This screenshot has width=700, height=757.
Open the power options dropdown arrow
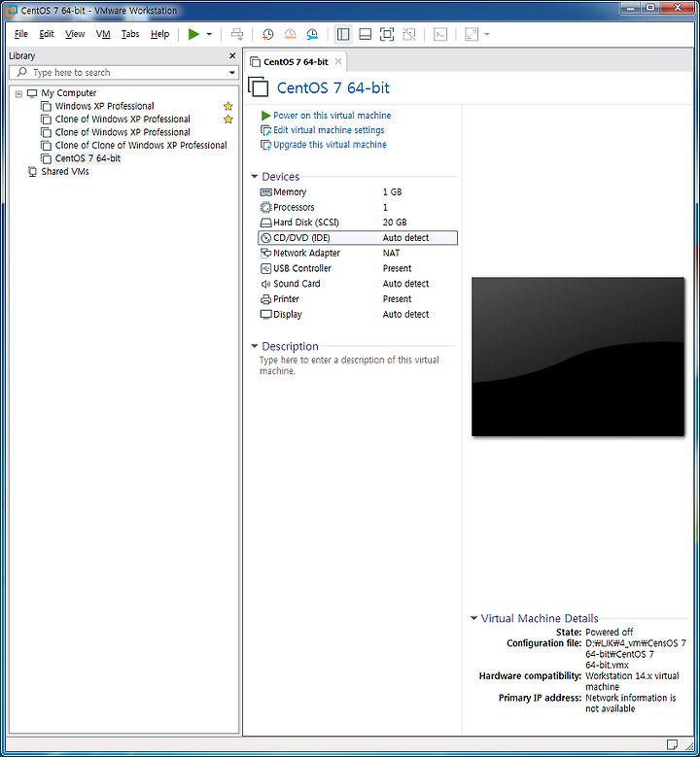pyautogui.click(x=209, y=34)
